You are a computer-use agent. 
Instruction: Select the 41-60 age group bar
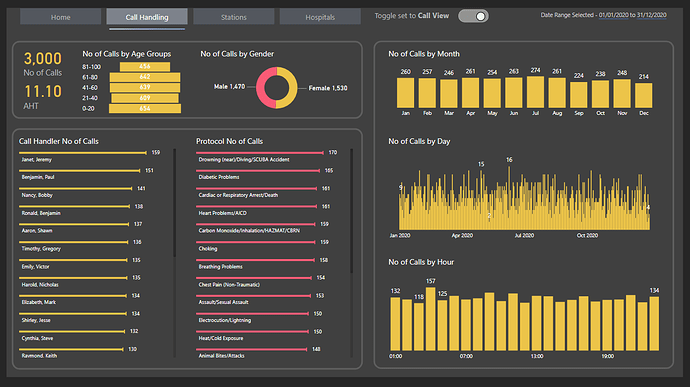(x=145, y=87)
